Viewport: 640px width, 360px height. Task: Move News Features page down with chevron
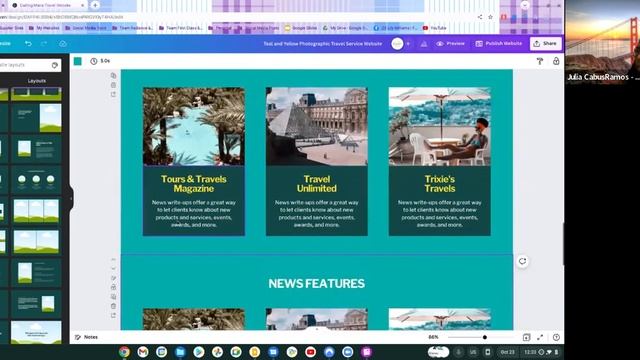[x=113, y=269]
